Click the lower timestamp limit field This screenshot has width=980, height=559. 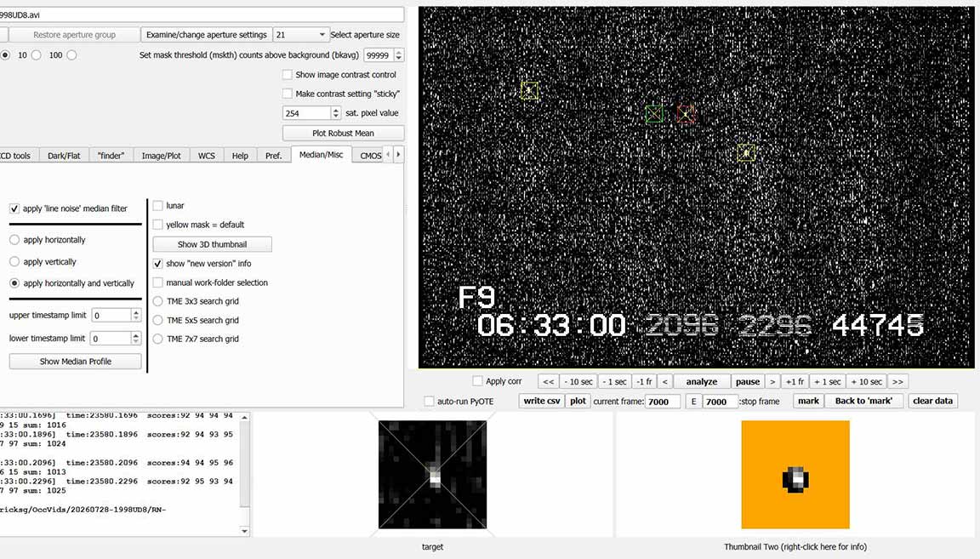click(x=111, y=339)
